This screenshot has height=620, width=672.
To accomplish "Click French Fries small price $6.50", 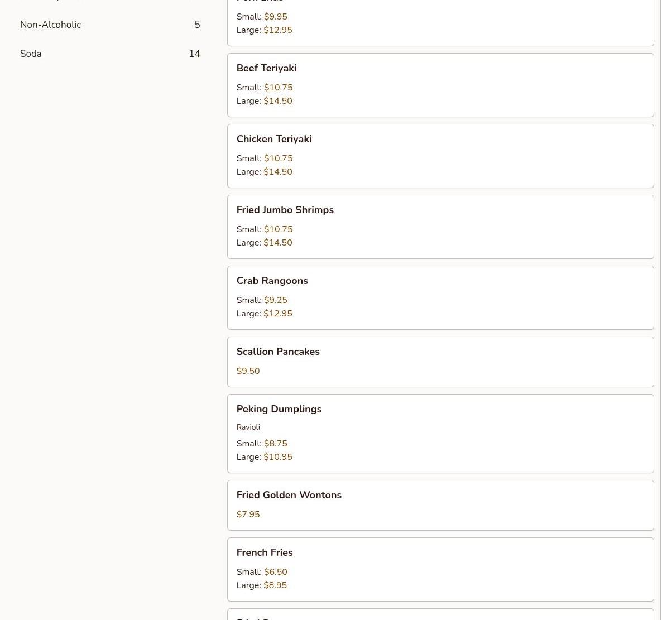I will [276, 572].
